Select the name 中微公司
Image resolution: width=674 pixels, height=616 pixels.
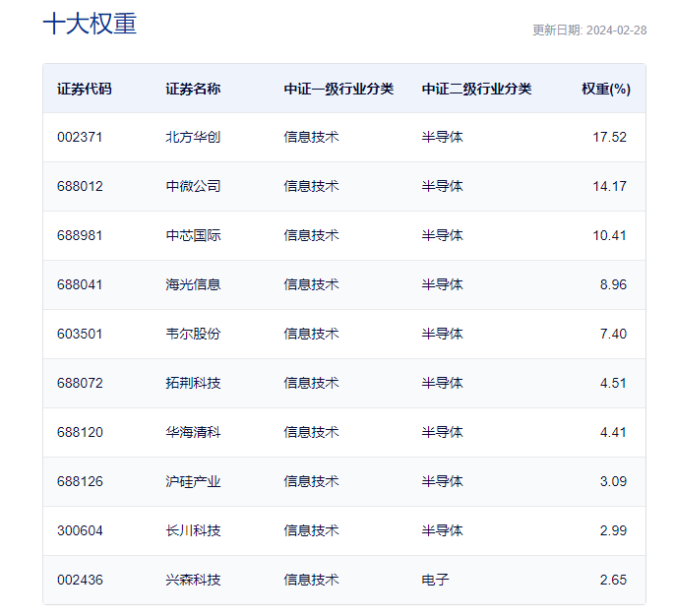[x=193, y=186]
